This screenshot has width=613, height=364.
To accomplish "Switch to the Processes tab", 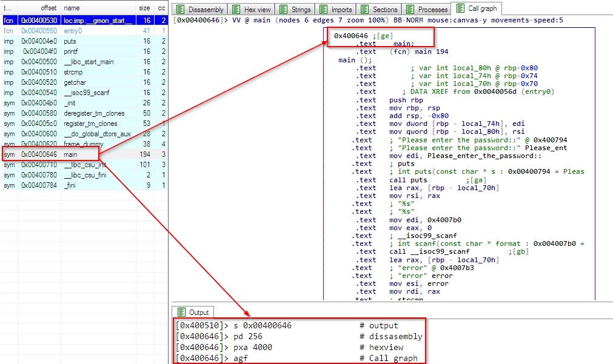I will click(427, 9).
